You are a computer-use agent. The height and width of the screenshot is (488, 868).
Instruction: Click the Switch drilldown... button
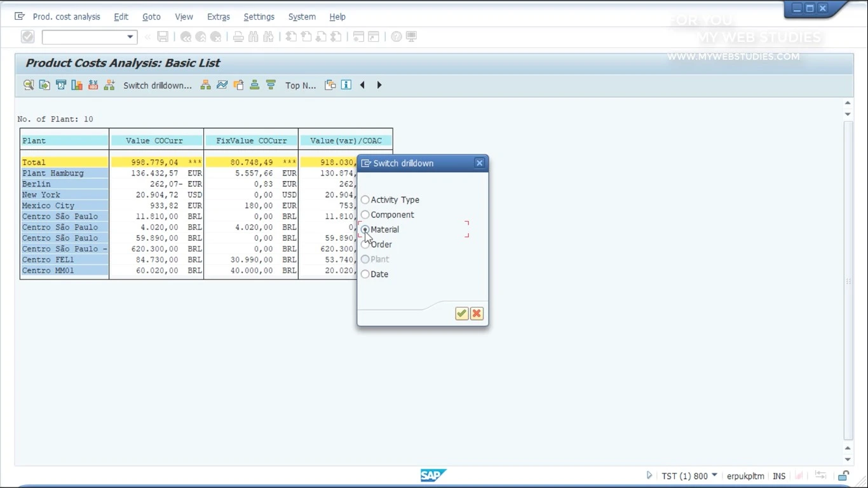(158, 85)
